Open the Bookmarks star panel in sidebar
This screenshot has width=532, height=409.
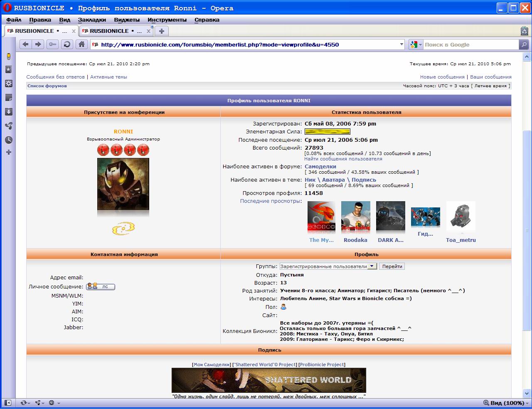click(8, 70)
